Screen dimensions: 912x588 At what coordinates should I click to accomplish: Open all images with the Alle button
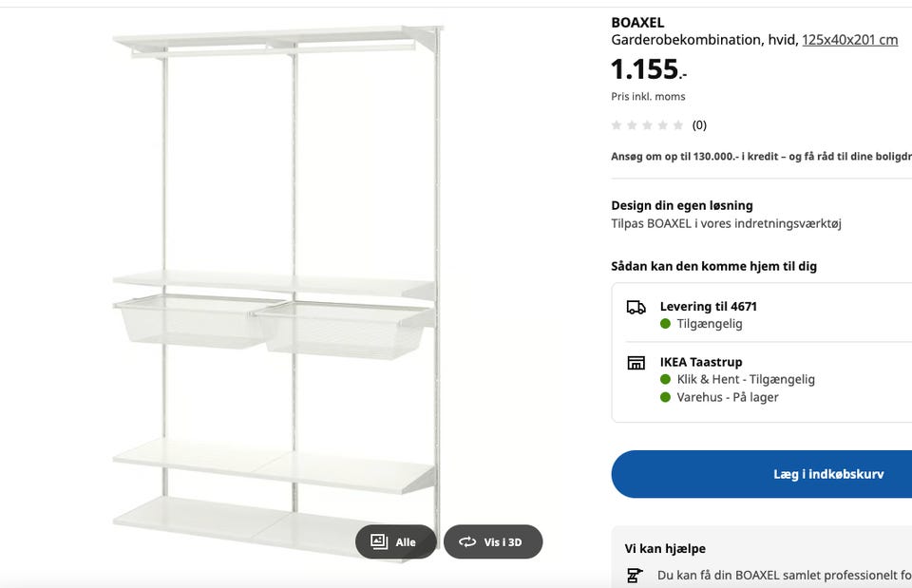click(395, 542)
